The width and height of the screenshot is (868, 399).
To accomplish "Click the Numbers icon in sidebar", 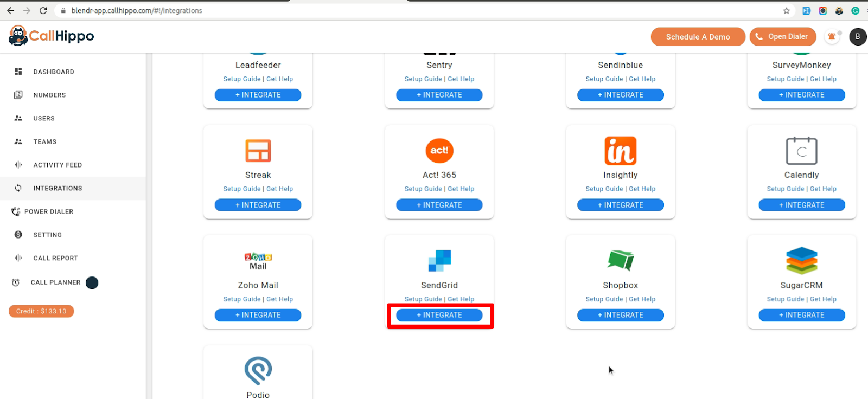I will [x=18, y=95].
